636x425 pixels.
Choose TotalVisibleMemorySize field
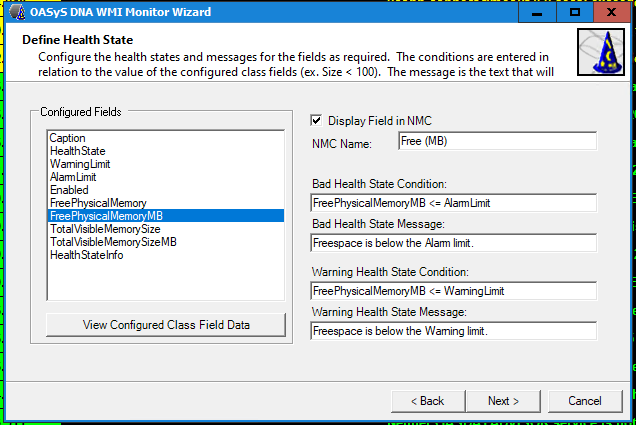pos(104,229)
